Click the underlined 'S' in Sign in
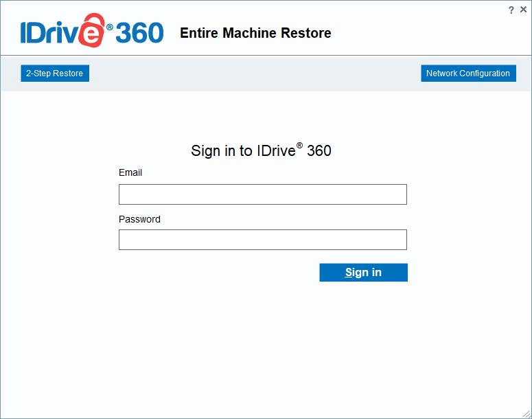The image size is (532, 419). click(x=349, y=273)
